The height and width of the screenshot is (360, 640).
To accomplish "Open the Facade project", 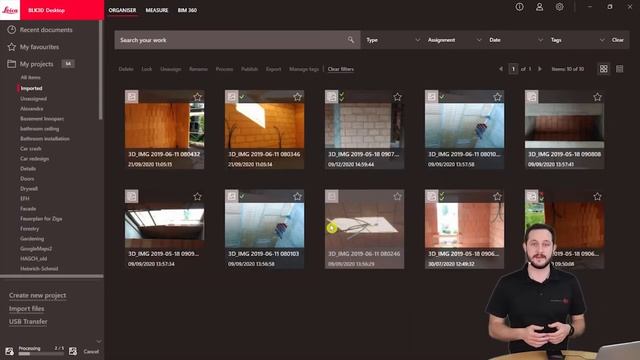I will tap(28, 209).
